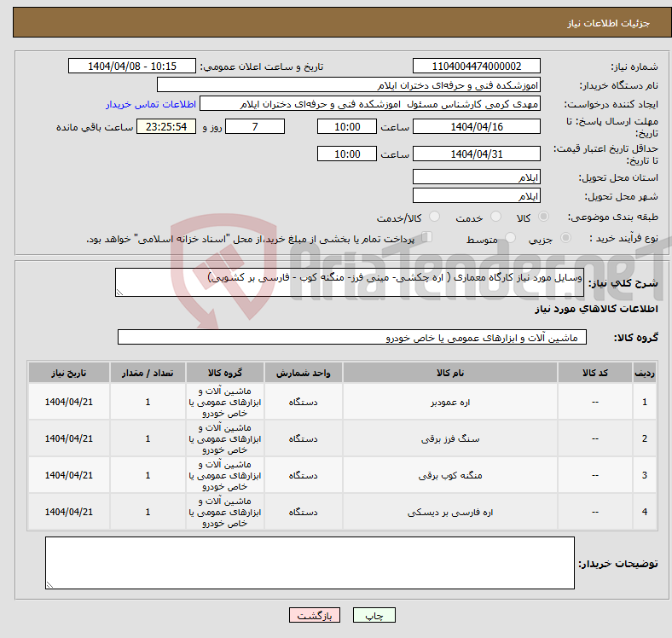Open the اطلاعات تماس خریدار link
Image resolution: width=672 pixels, height=638 pixels.
pos(151,104)
